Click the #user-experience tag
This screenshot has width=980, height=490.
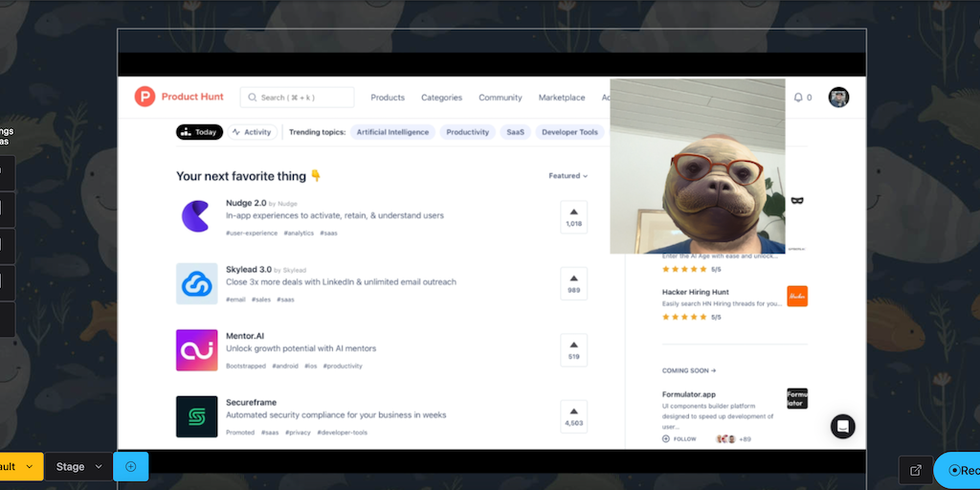coord(252,234)
